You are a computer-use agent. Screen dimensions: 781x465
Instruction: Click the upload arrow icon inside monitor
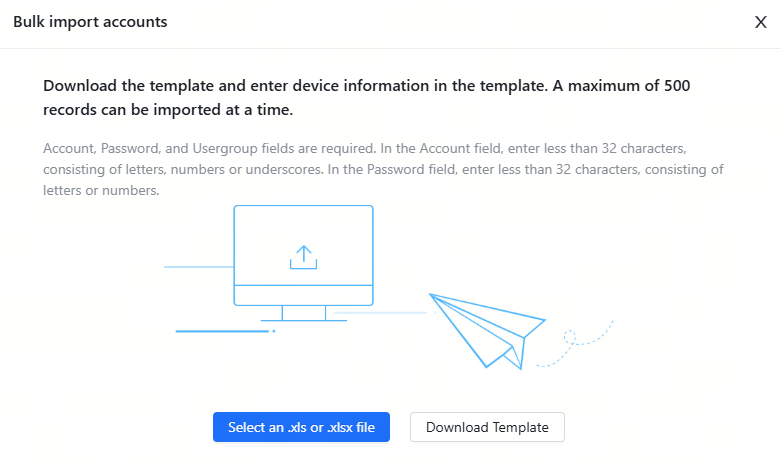(303, 257)
